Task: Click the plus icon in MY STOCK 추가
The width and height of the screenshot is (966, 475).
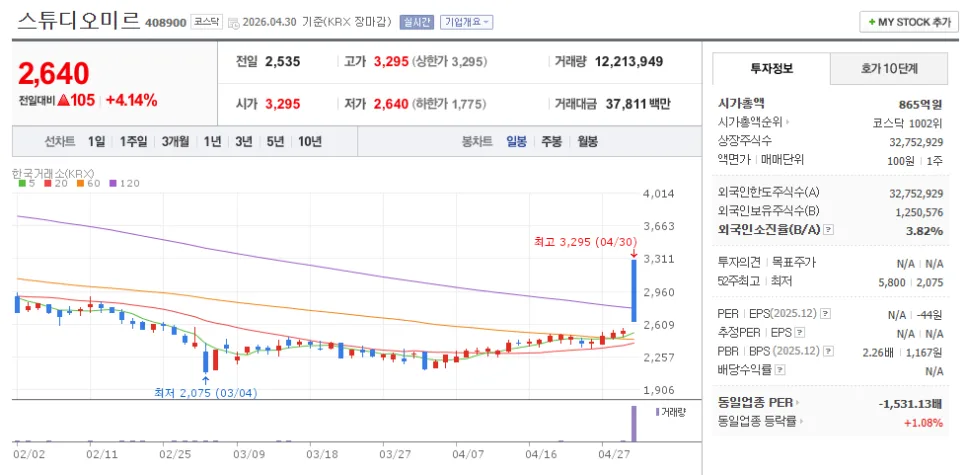Action: tap(872, 22)
